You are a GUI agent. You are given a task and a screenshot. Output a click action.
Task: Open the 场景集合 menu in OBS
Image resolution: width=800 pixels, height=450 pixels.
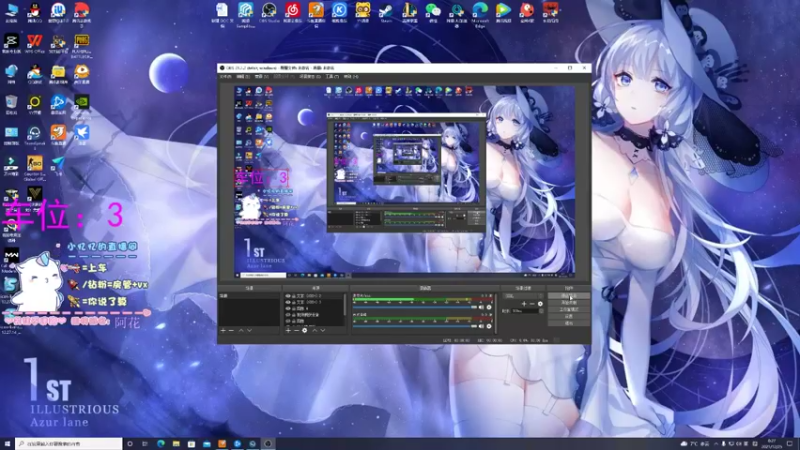click(310, 77)
